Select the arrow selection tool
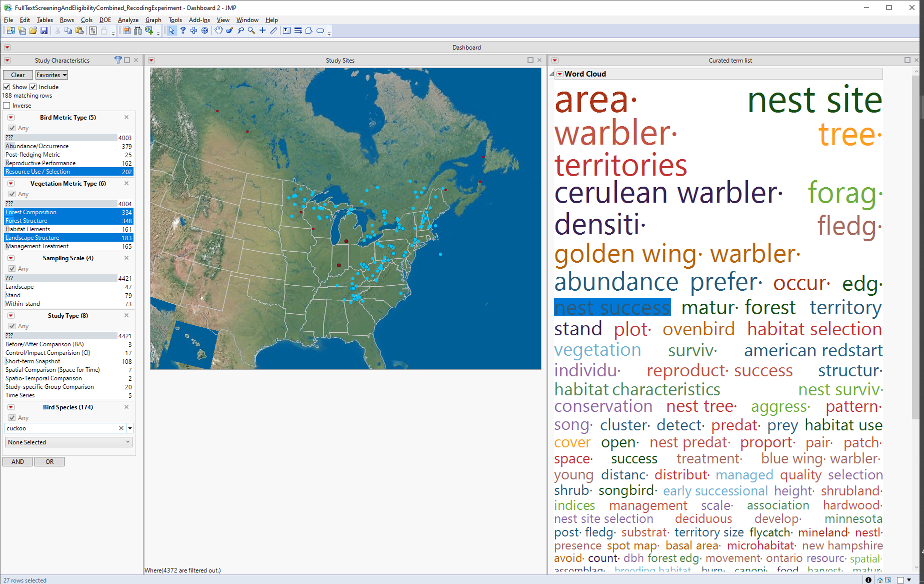The image size is (924, 584). pos(172,31)
